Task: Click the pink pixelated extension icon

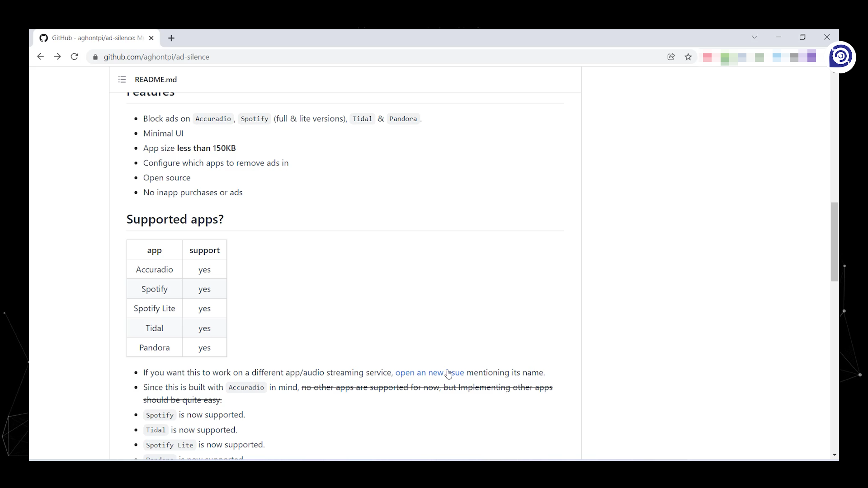Action: click(708, 57)
